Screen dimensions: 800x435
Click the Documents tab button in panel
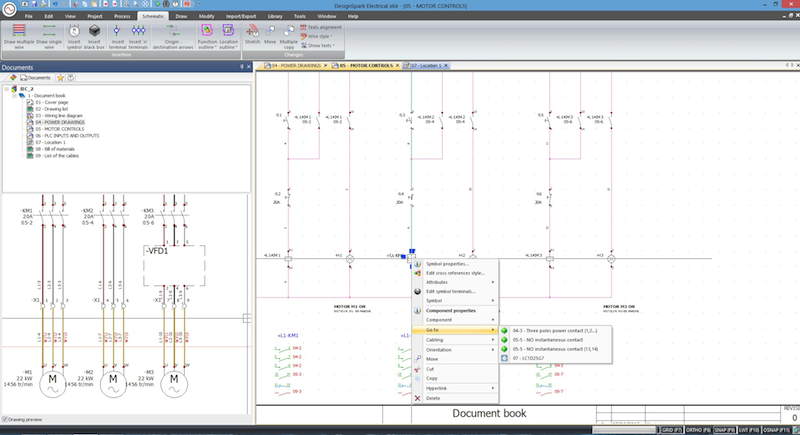tap(35, 78)
